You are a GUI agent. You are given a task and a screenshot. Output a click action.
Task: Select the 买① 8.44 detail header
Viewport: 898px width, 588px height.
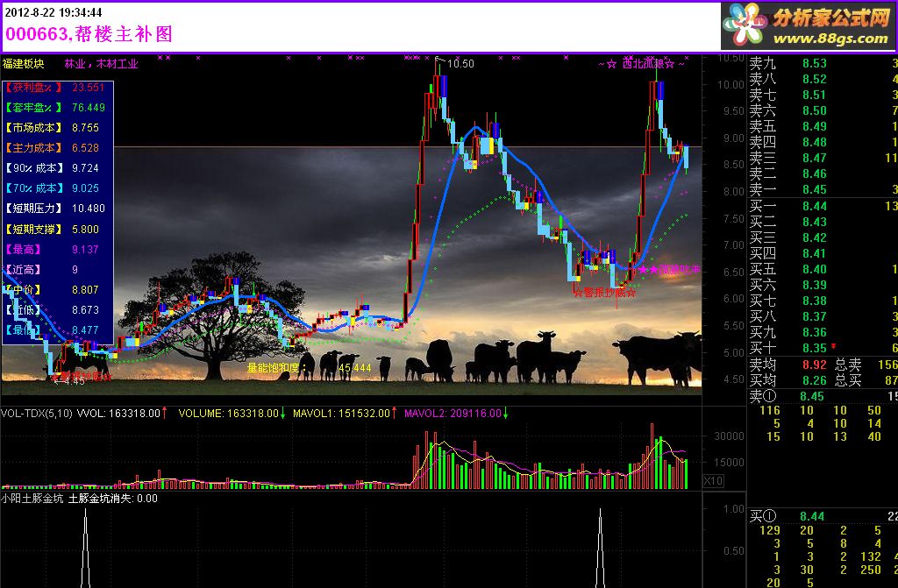823,516
